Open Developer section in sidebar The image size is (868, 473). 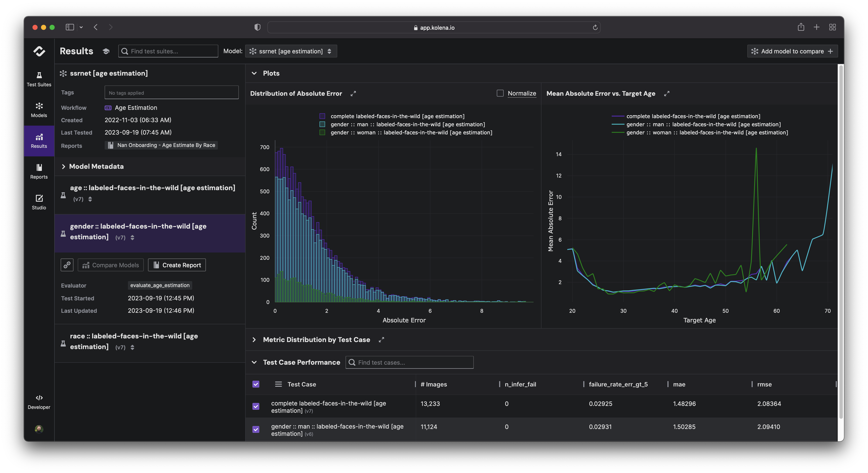pyautogui.click(x=39, y=401)
